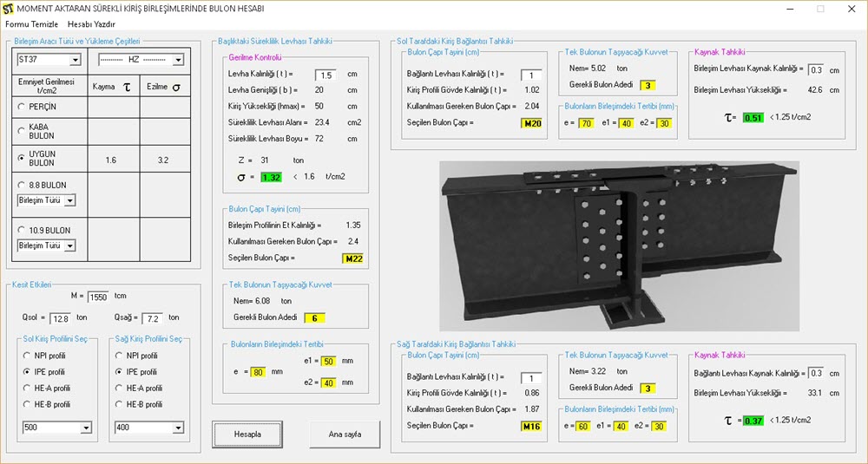The height and width of the screenshot is (464, 868).
Task: Select IPE profili for the left beam
Action: (x=27, y=372)
